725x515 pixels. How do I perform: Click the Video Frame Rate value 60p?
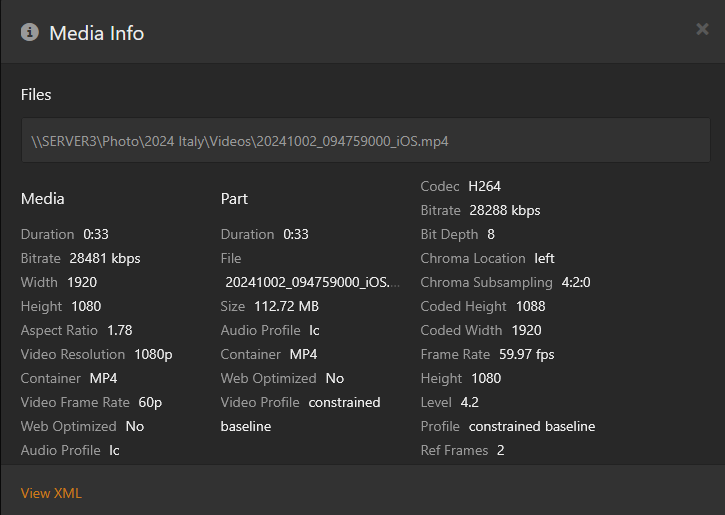pos(150,403)
